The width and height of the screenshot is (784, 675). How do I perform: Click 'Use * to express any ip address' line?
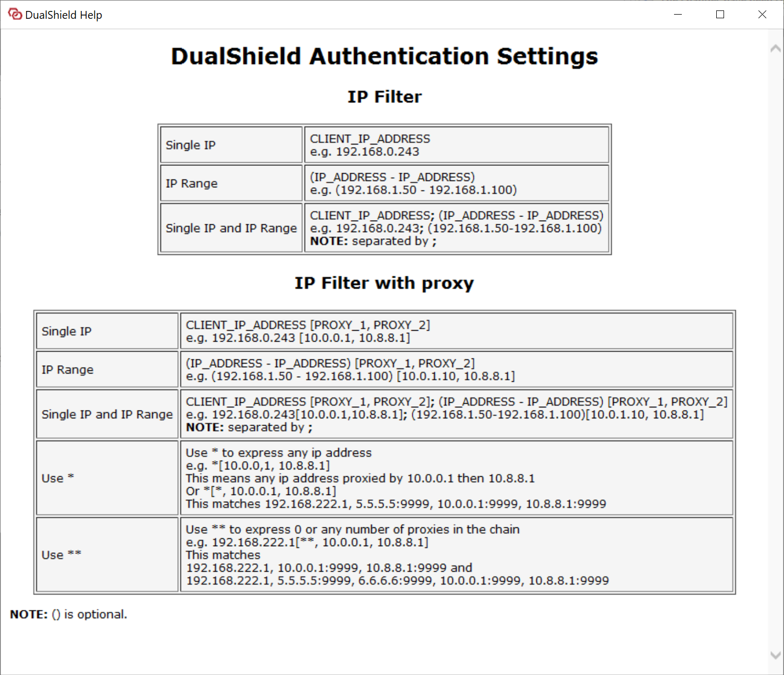[x=279, y=453]
